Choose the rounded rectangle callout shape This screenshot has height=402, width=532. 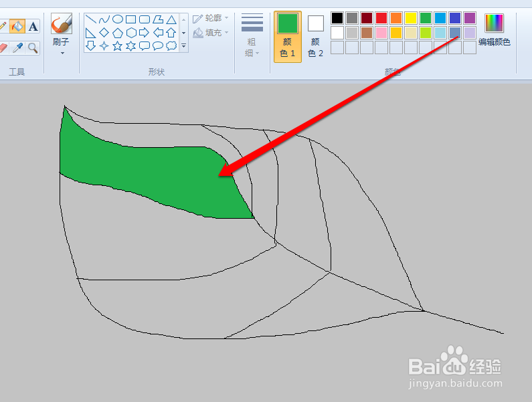[145, 45]
